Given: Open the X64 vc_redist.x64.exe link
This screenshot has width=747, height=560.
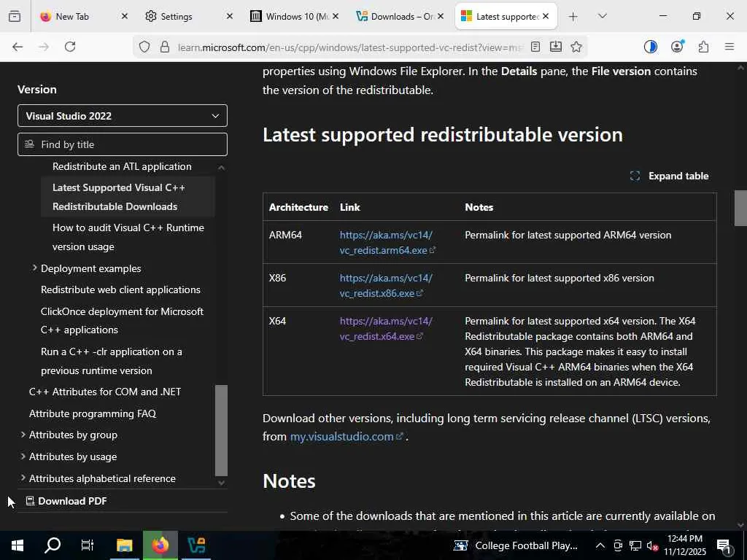Looking at the screenshot, I should click(386, 328).
